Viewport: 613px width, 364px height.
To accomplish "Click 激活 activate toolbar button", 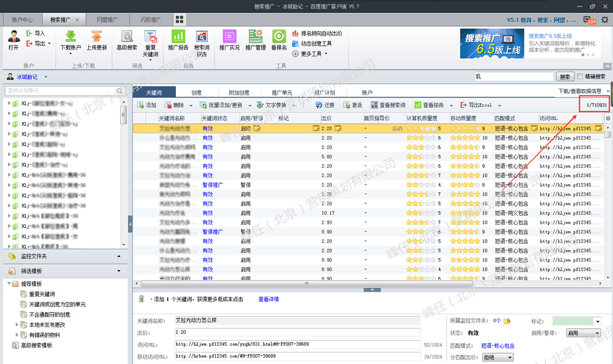I will (x=352, y=105).
